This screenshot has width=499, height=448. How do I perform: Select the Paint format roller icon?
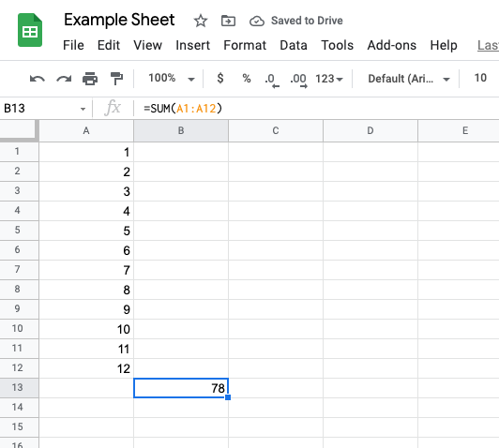point(116,79)
